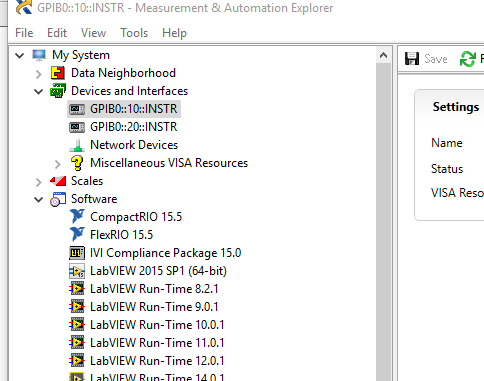Collapse the Software node
This screenshot has width=484, height=381.
(39, 199)
